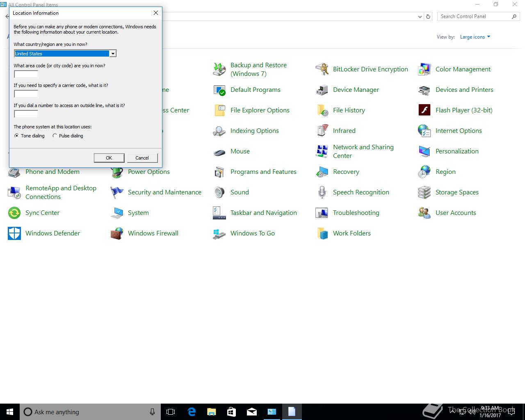525x420 pixels.
Task: Expand the country/region dropdown
Action: click(112, 54)
